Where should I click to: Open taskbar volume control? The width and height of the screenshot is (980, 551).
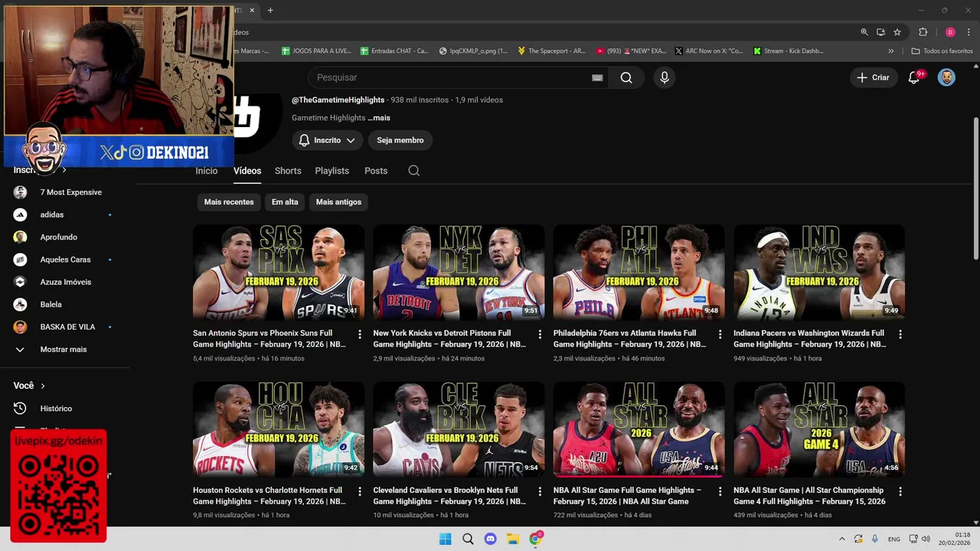[x=926, y=539]
